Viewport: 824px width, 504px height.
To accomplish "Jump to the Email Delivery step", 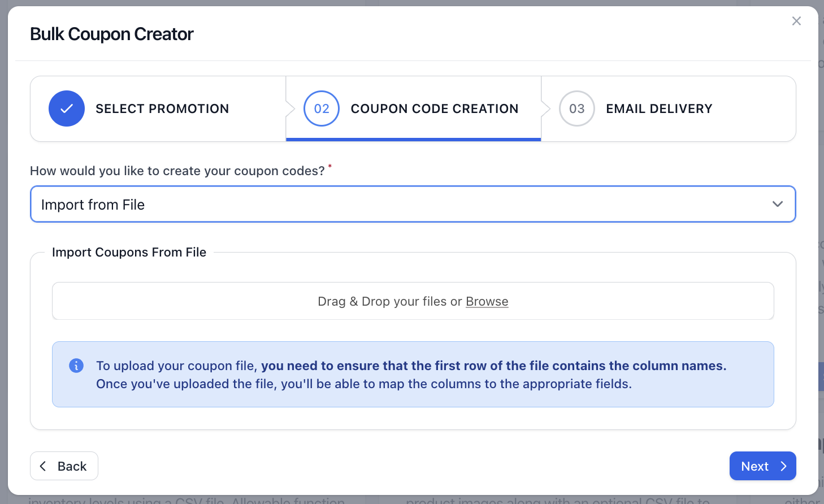I will pos(659,108).
